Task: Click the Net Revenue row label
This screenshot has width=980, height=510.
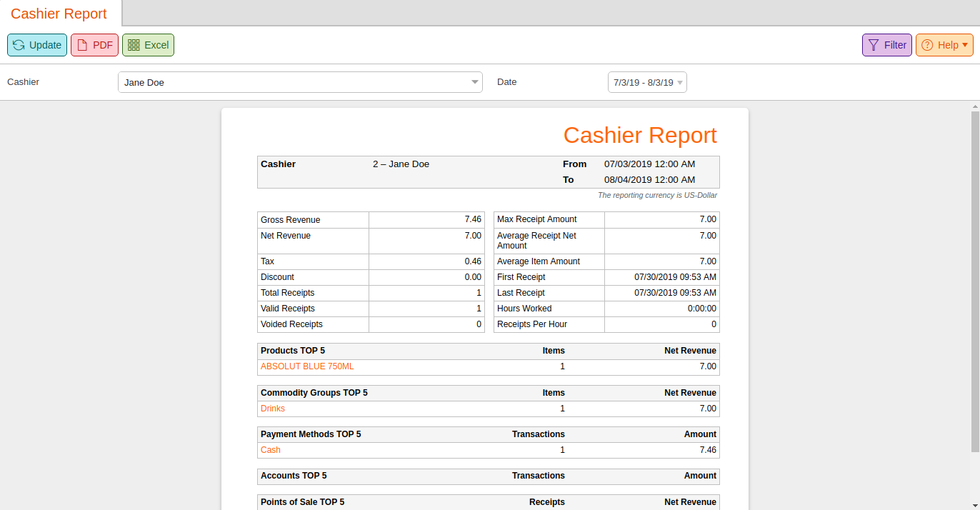Action: tap(286, 236)
